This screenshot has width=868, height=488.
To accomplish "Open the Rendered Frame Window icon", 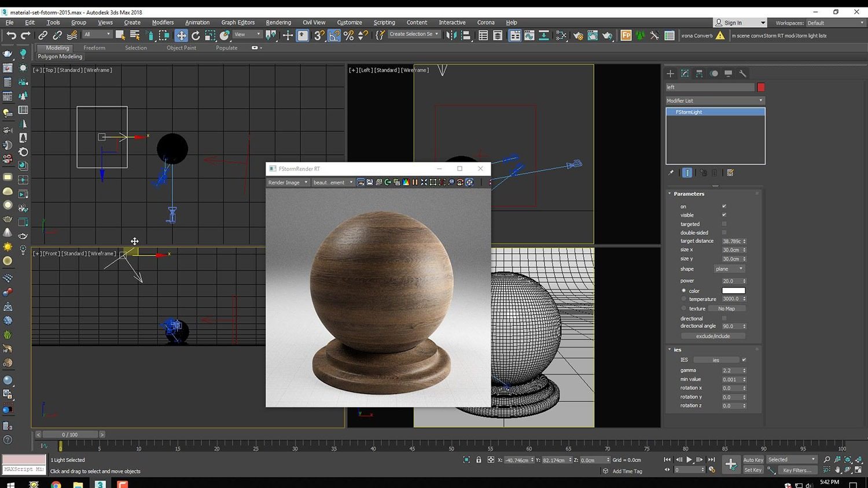I will coord(593,35).
